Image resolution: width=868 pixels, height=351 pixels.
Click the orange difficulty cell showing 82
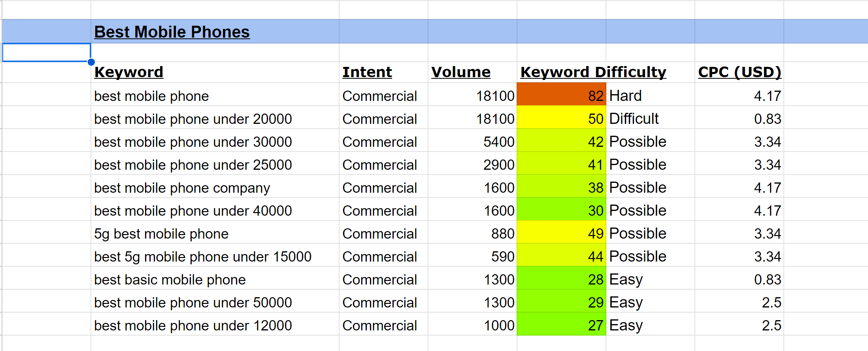coord(561,95)
